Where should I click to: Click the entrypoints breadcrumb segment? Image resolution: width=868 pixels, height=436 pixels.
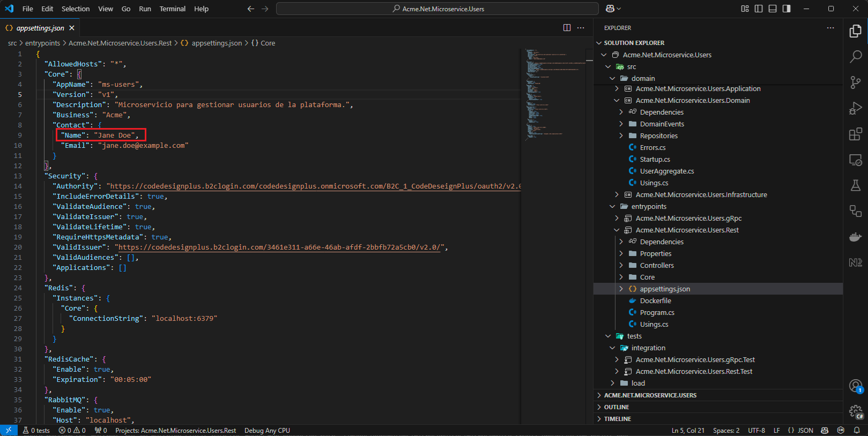[x=42, y=43]
